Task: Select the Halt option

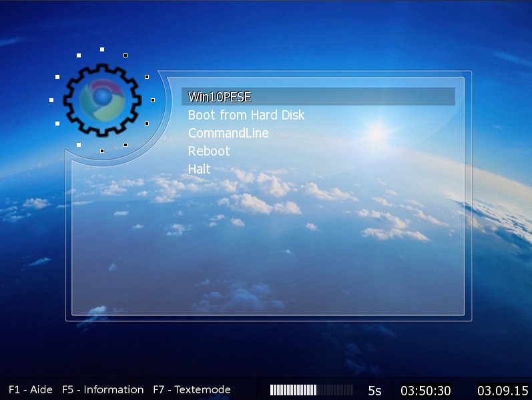Action: (x=199, y=169)
